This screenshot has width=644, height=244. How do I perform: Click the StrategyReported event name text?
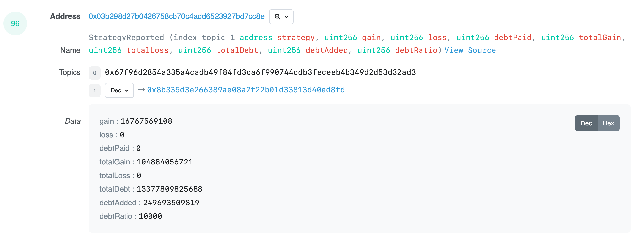point(126,38)
